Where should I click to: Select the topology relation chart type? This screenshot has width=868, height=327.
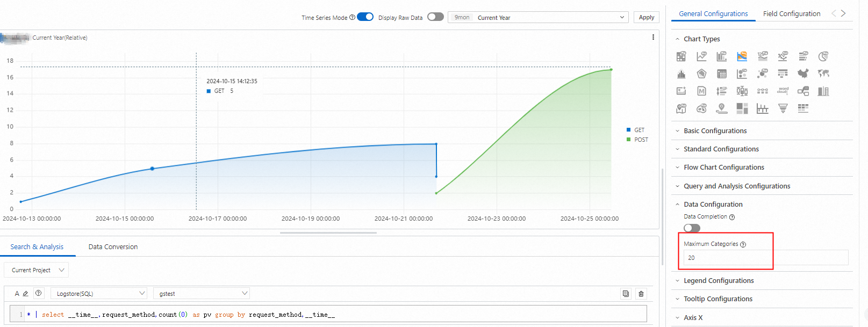[x=803, y=91]
